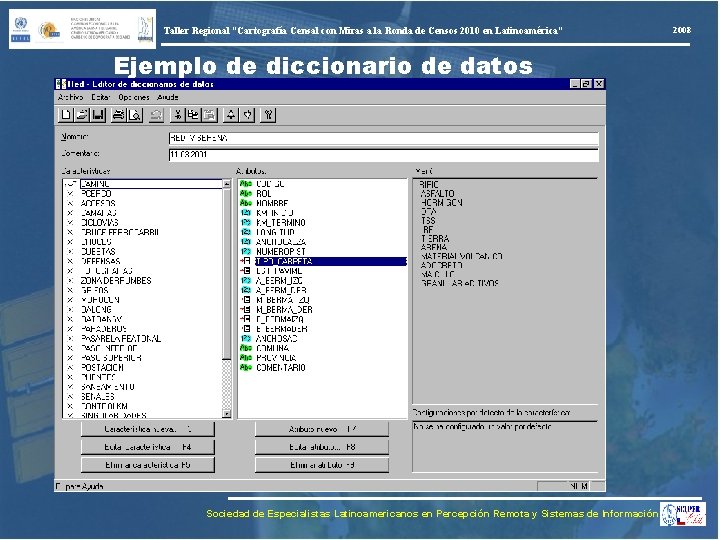The image size is (720, 540).
Task: Click the Característica nueva button
Action: click(x=147, y=429)
